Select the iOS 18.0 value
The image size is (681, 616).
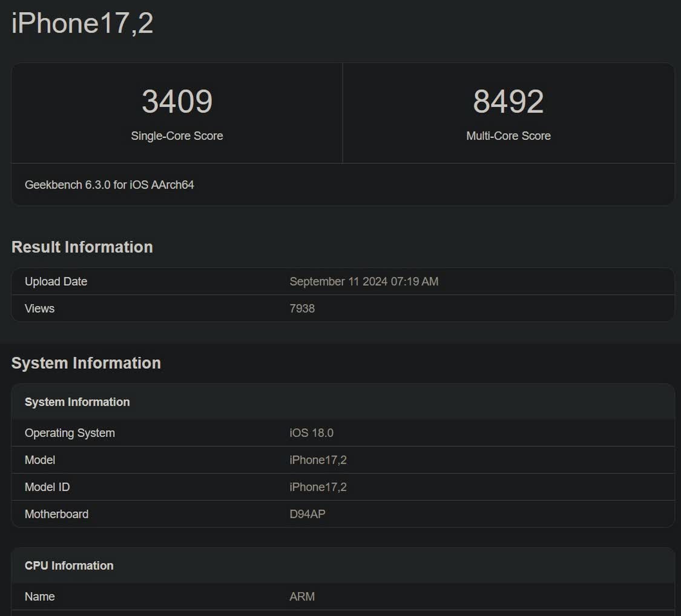click(311, 433)
